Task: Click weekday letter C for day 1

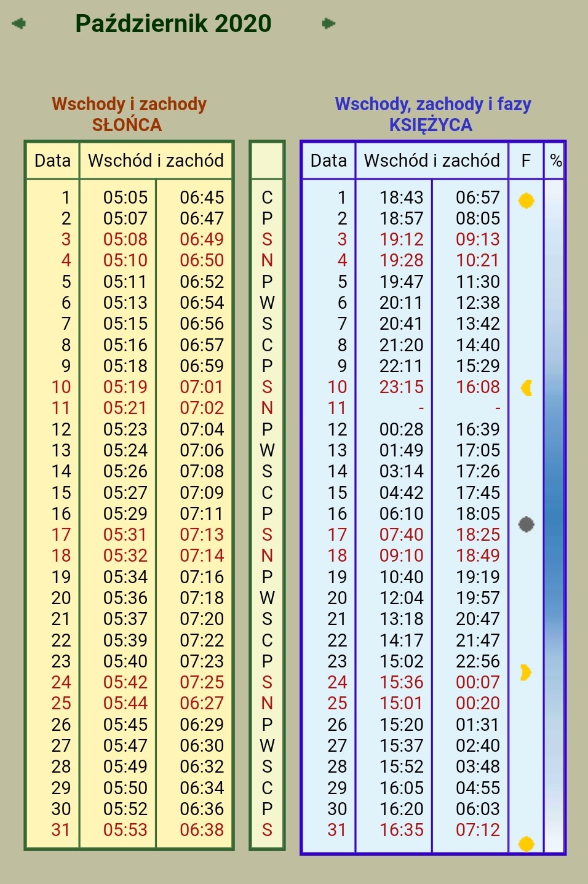Action: click(x=267, y=197)
